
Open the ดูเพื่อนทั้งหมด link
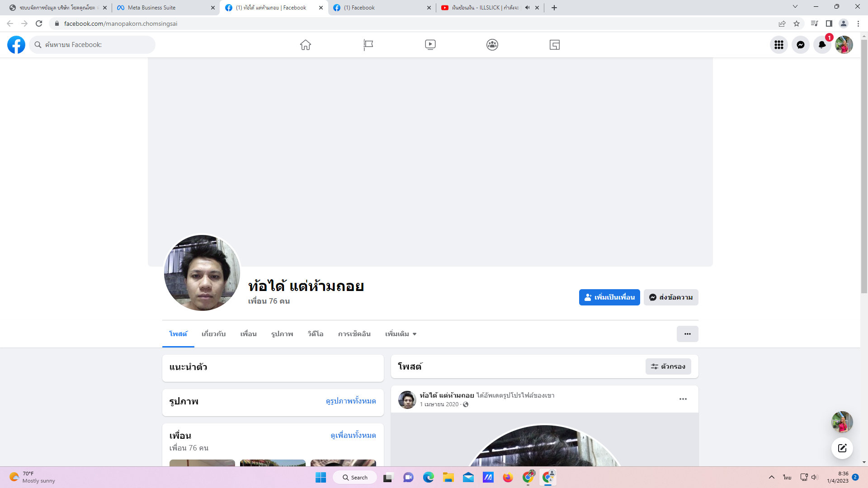click(353, 436)
